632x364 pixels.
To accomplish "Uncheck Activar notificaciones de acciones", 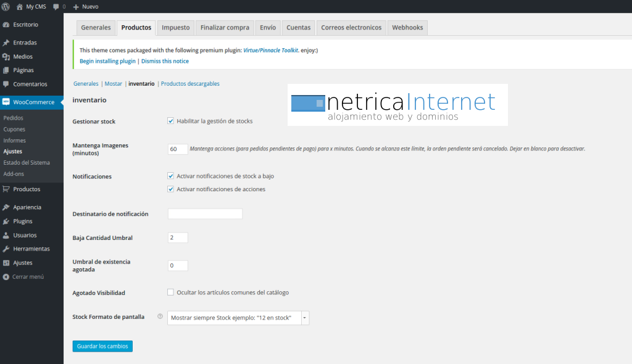I will click(x=170, y=189).
